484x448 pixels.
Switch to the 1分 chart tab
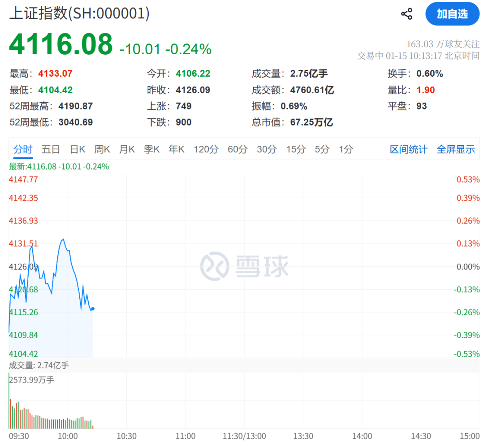(346, 149)
